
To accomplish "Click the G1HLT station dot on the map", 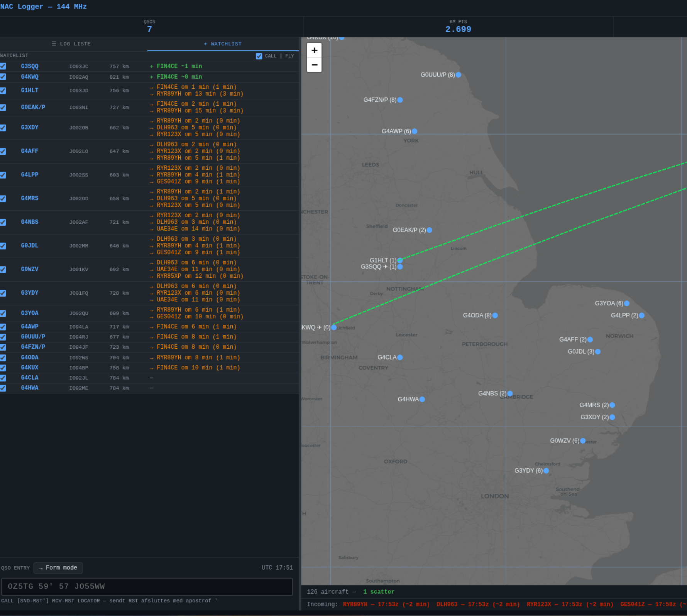I will (400, 260).
